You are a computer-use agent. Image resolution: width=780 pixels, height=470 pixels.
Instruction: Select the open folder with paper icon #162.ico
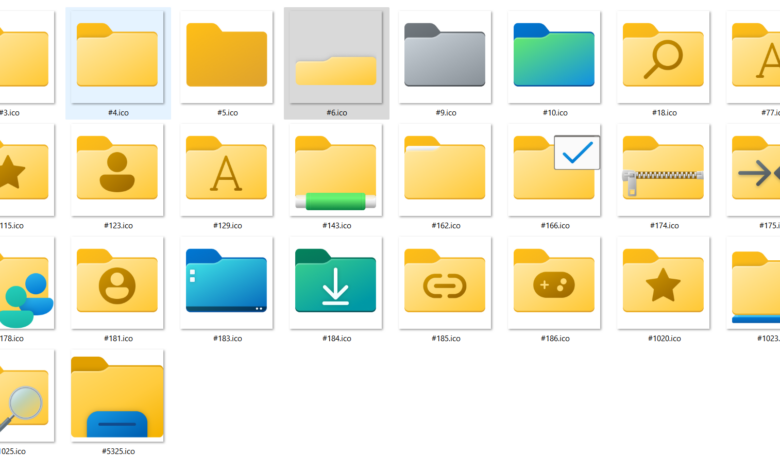(445, 170)
